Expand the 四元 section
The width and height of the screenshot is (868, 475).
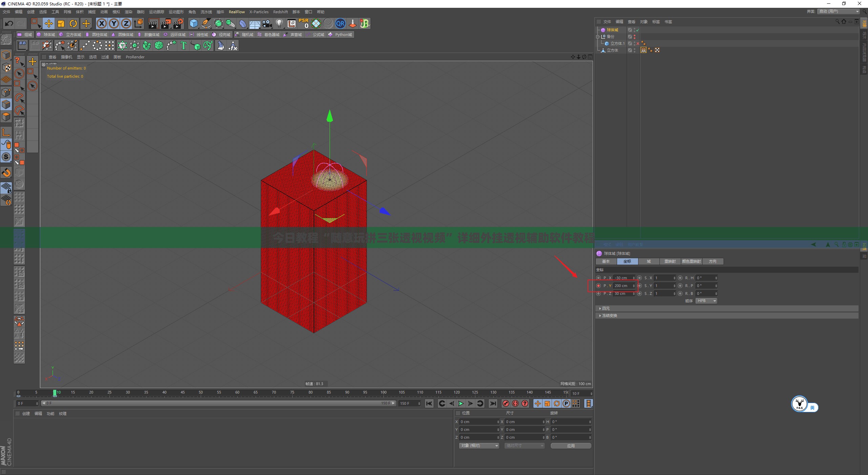point(727,308)
